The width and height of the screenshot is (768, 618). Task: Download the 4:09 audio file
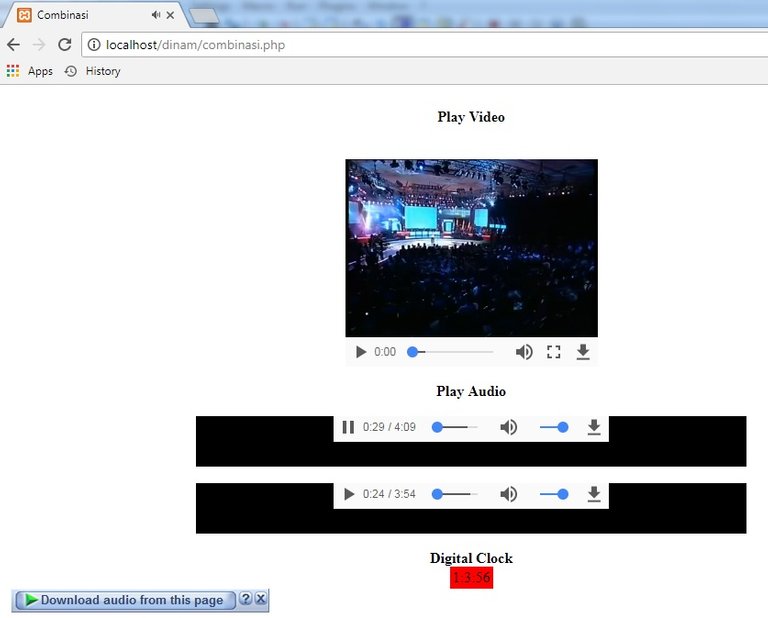594,428
